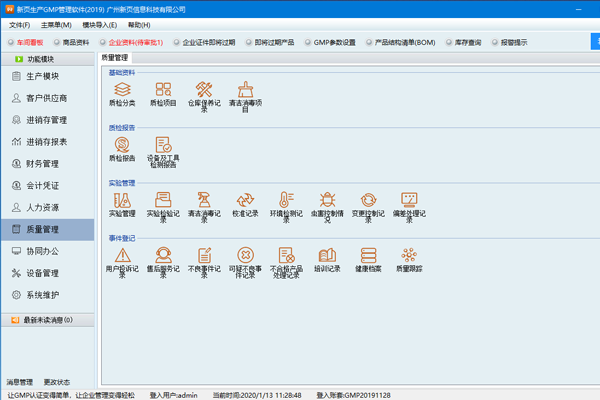
Task: Expand the 功能模块 panel header
Action: click(x=47, y=59)
